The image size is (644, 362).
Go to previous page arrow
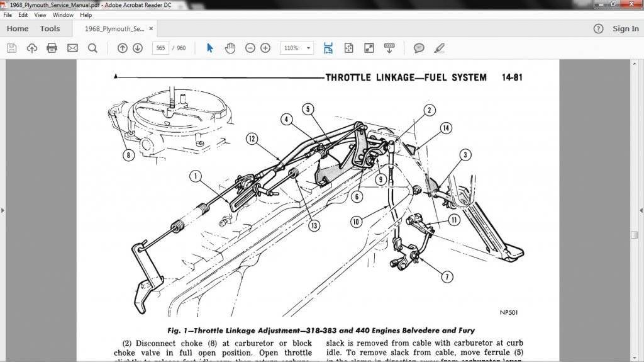123,48
